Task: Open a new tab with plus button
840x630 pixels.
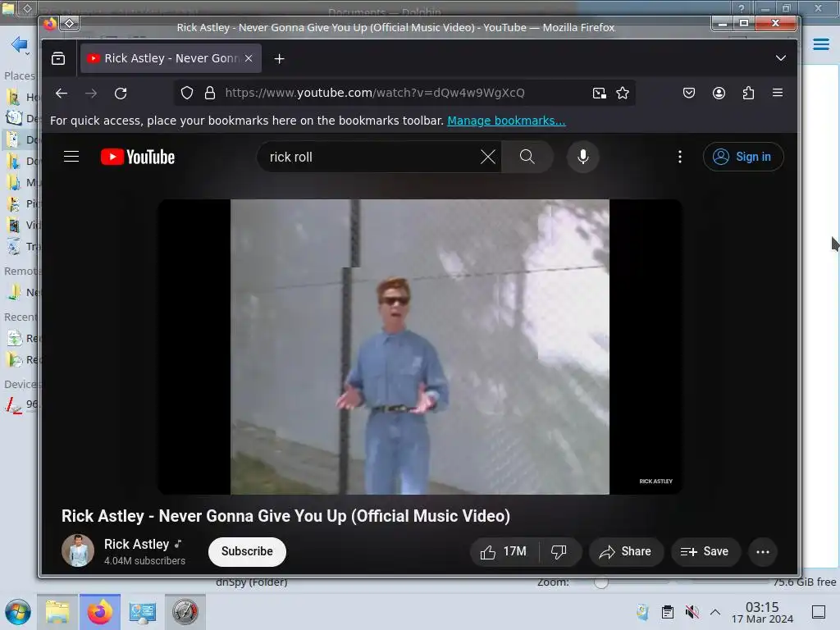Action: (x=279, y=58)
